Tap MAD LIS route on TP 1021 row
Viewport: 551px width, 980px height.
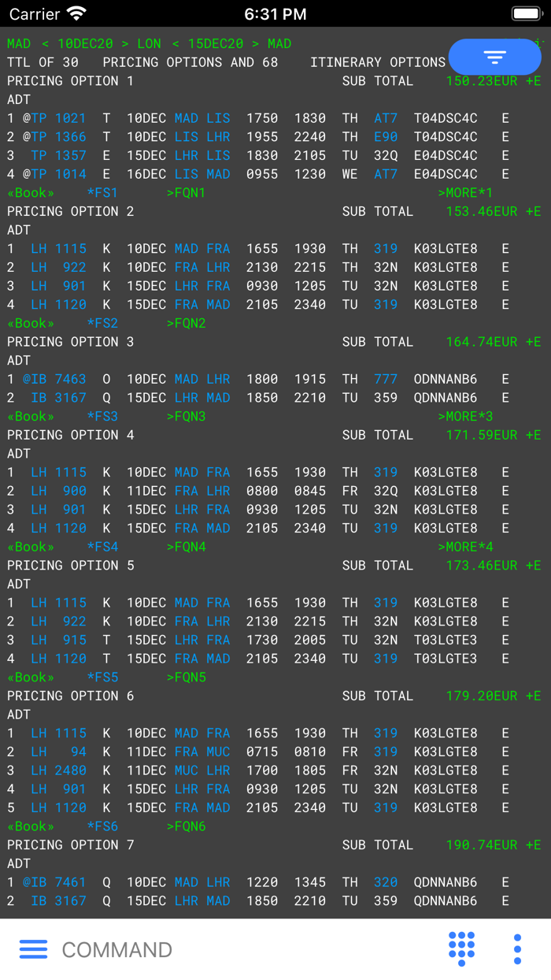[202, 118]
